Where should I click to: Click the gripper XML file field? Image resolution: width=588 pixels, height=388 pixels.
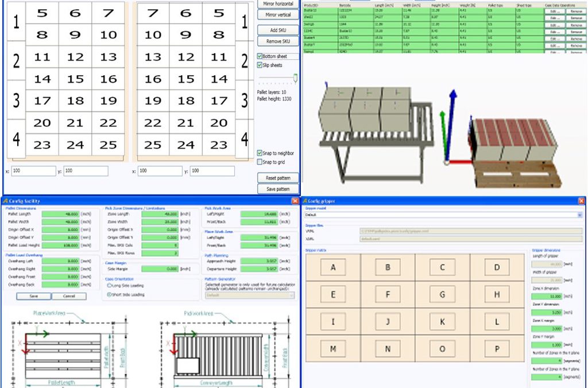(x=471, y=239)
